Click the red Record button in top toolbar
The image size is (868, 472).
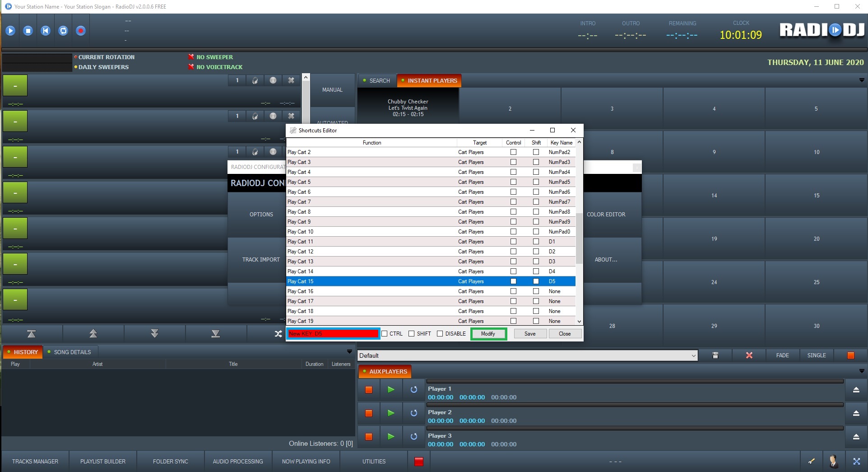coord(81,31)
